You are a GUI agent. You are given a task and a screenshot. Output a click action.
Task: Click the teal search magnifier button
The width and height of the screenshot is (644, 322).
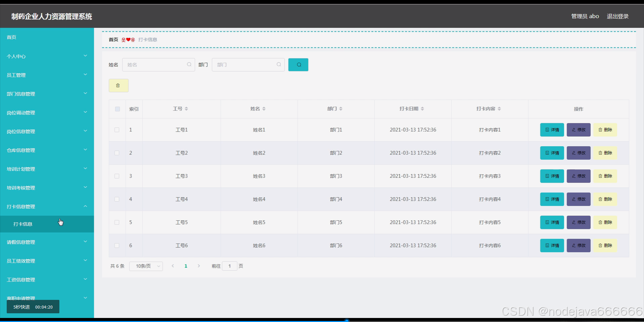pos(298,65)
